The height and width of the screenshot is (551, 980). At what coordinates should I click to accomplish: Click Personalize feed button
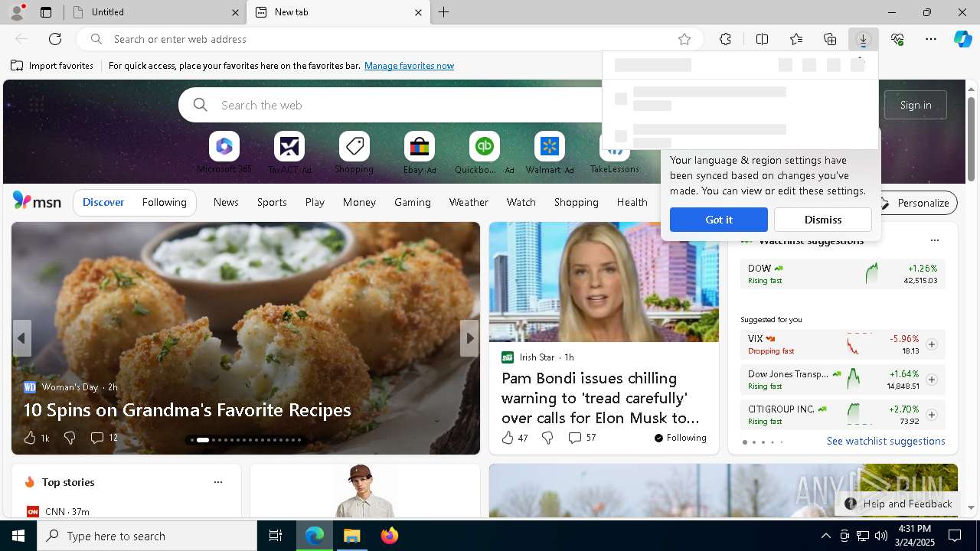(x=916, y=203)
